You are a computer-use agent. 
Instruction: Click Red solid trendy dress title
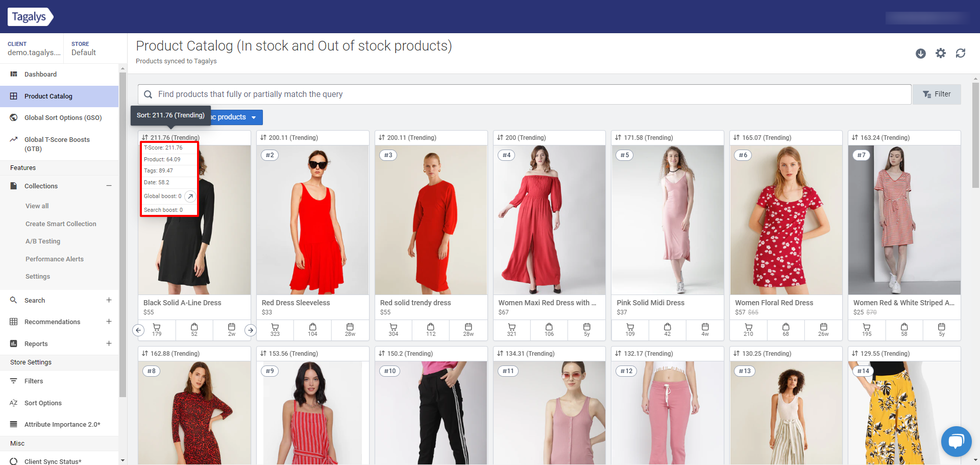(415, 303)
